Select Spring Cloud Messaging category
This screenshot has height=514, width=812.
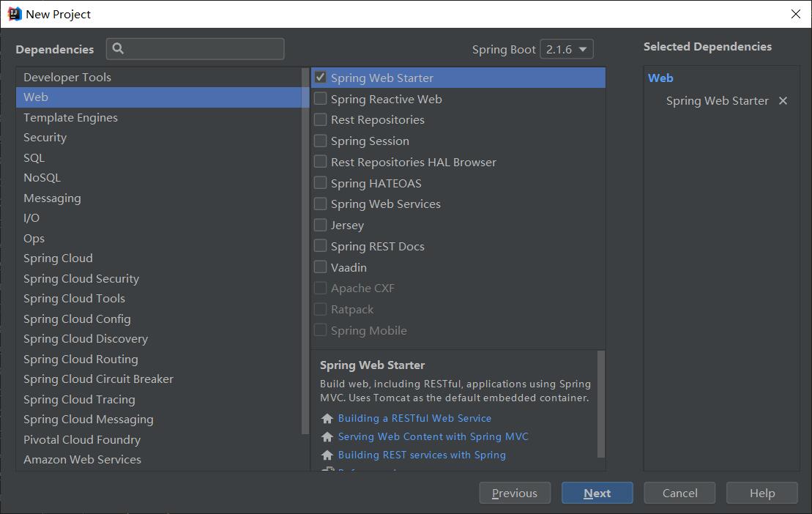click(158, 420)
